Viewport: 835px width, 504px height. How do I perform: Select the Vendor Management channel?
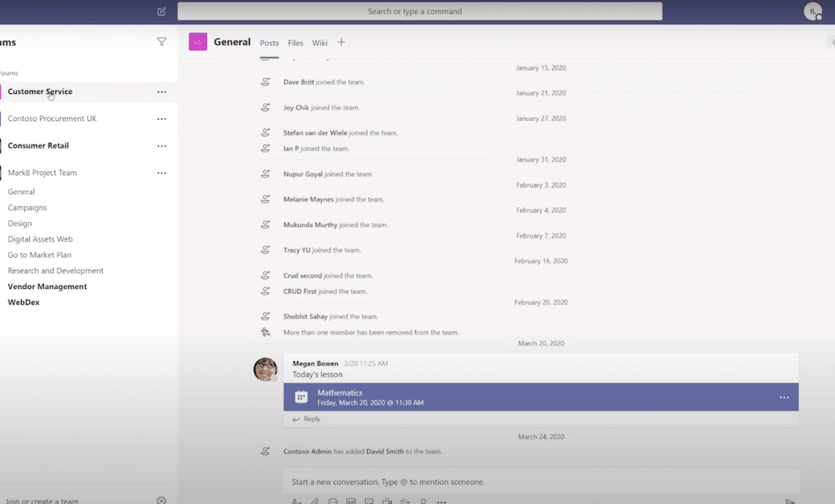click(47, 287)
